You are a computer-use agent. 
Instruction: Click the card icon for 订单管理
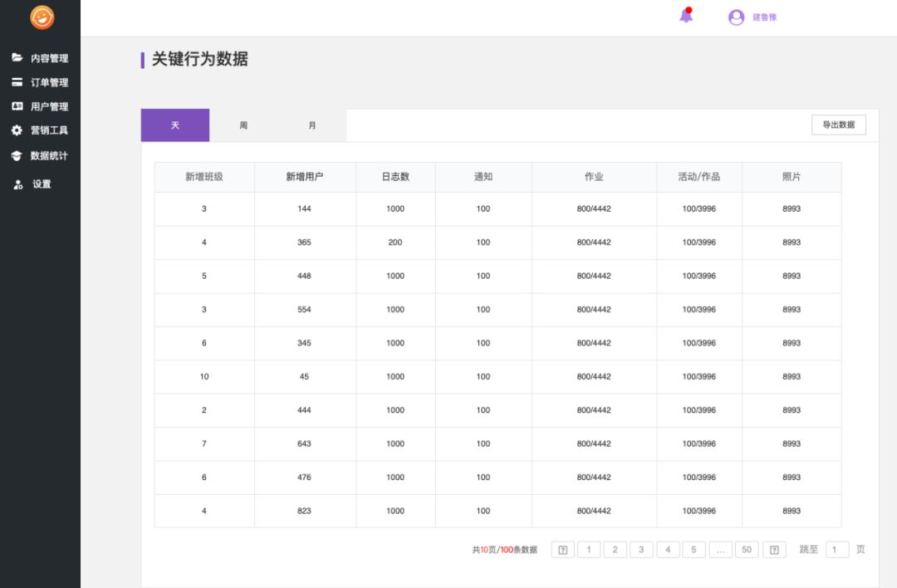tap(17, 82)
